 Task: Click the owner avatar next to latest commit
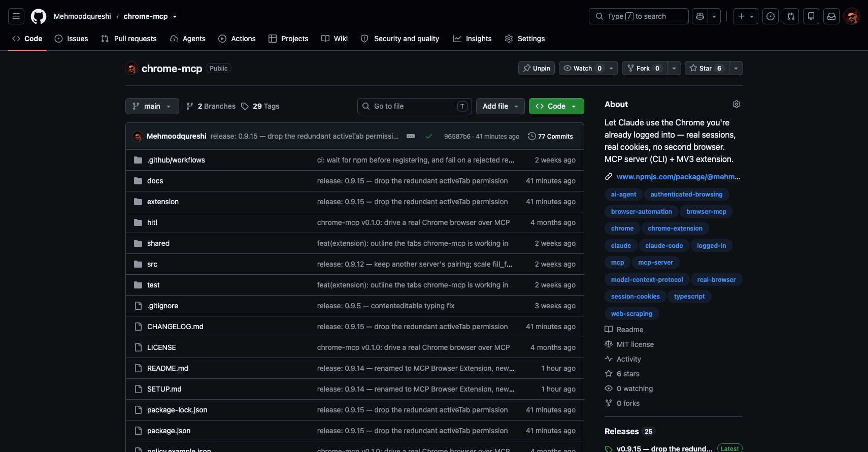138,136
